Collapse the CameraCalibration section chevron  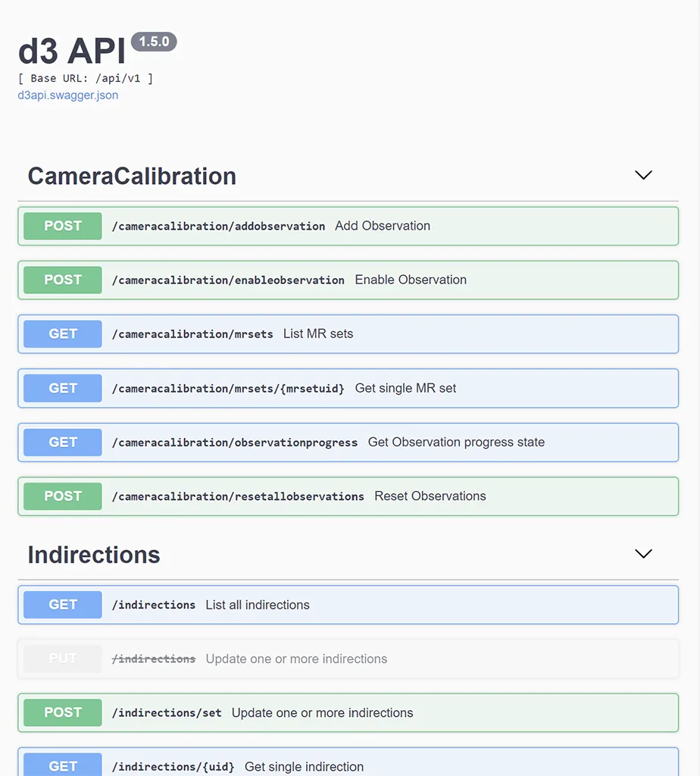643,175
